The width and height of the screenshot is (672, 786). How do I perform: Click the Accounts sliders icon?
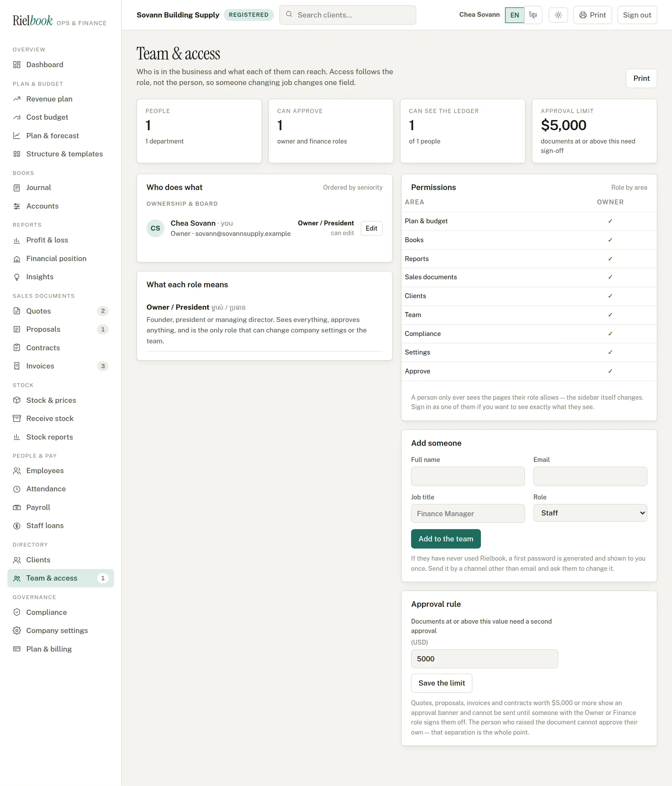pyautogui.click(x=17, y=206)
